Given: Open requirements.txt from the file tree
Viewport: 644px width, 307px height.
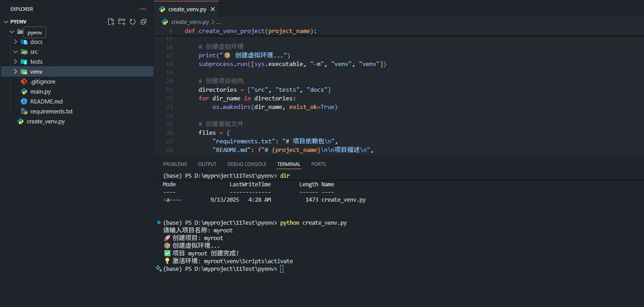Looking at the screenshot, I should [x=51, y=112].
